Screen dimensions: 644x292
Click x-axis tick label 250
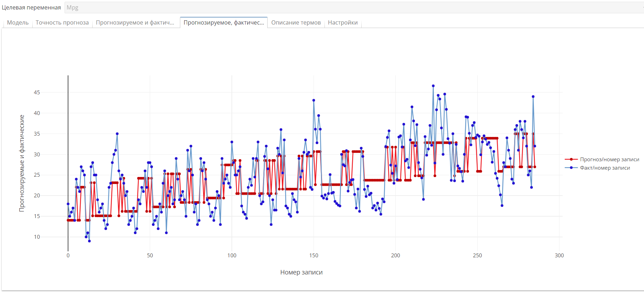[x=477, y=256]
